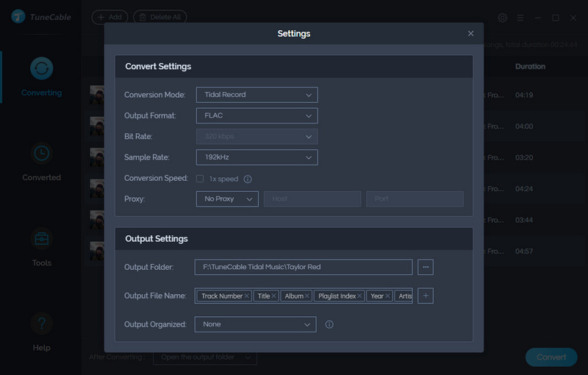588x375 pixels.
Task: Open the Sample Rate dropdown showing 192kHz
Action: tap(257, 157)
